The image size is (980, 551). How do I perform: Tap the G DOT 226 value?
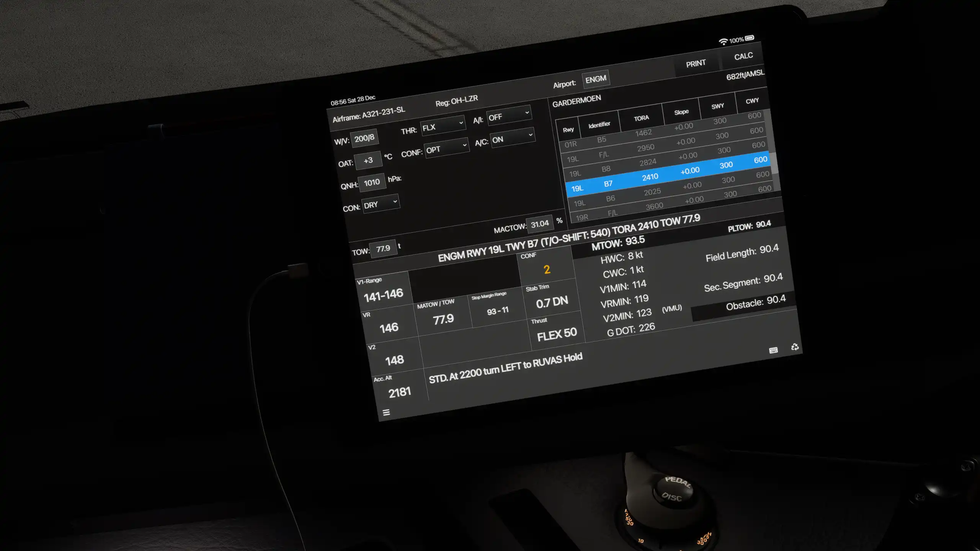pos(631,329)
